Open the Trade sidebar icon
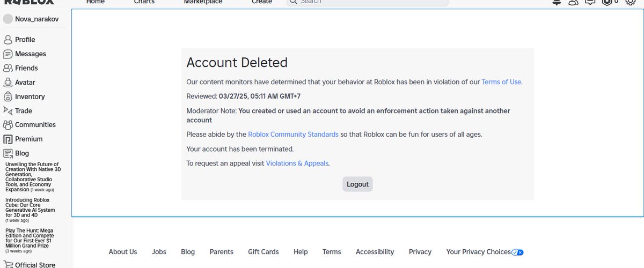The width and height of the screenshot is (644, 268). (x=8, y=110)
